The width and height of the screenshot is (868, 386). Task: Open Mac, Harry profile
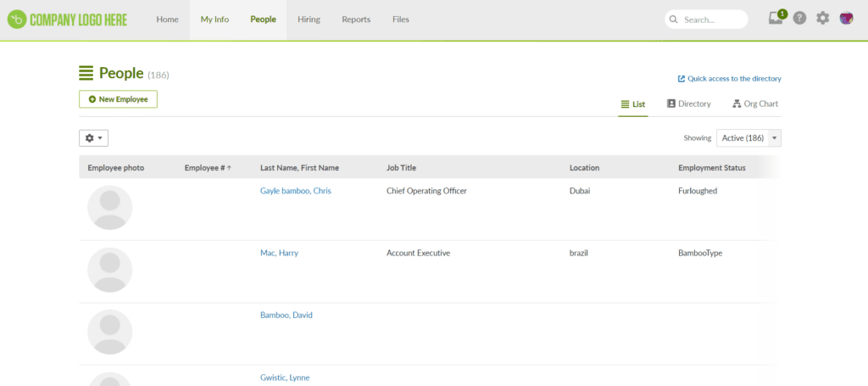point(279,253)
